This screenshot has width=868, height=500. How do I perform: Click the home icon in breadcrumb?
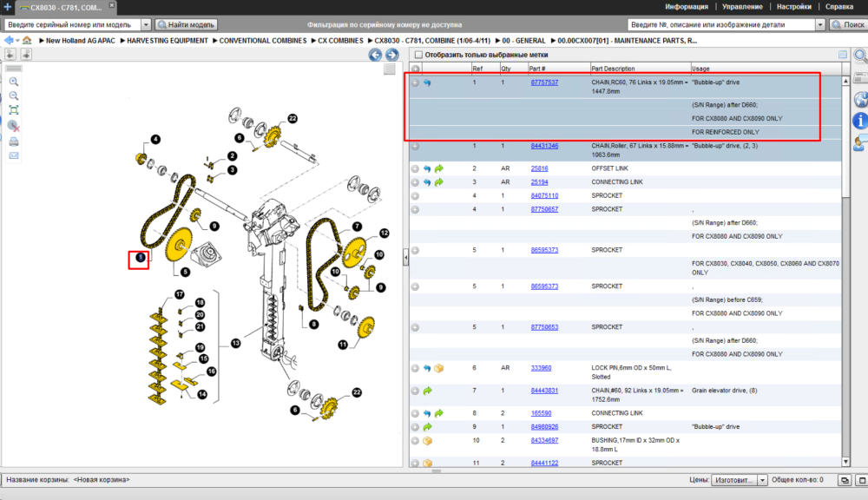point(27,41)
